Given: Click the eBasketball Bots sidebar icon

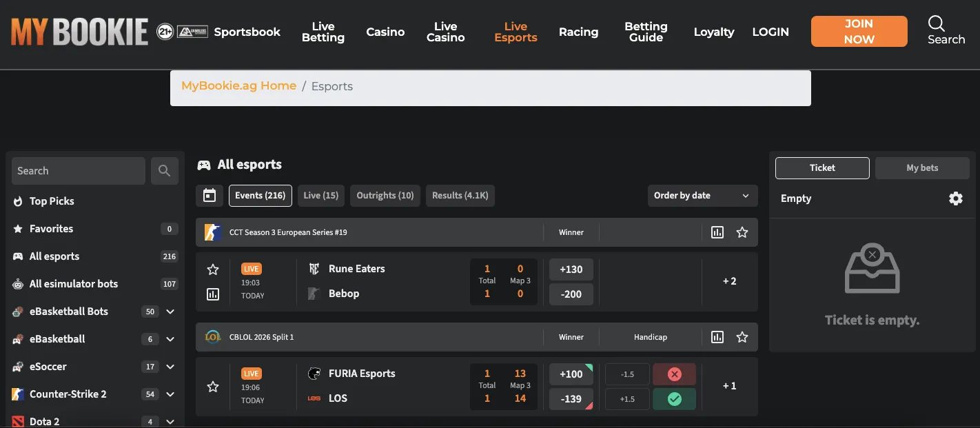Looking at the screenshot, I should (x=18, y=312).
